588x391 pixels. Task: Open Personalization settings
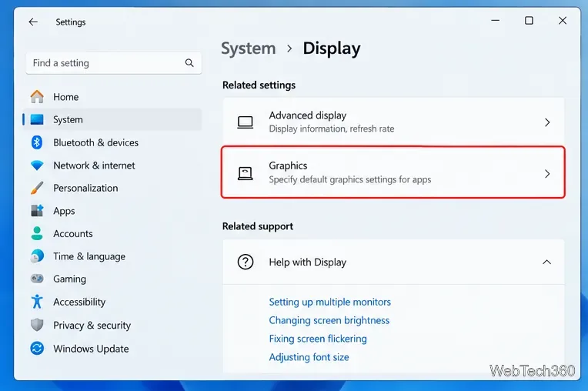pyautogui.click(x=112, y=188)
